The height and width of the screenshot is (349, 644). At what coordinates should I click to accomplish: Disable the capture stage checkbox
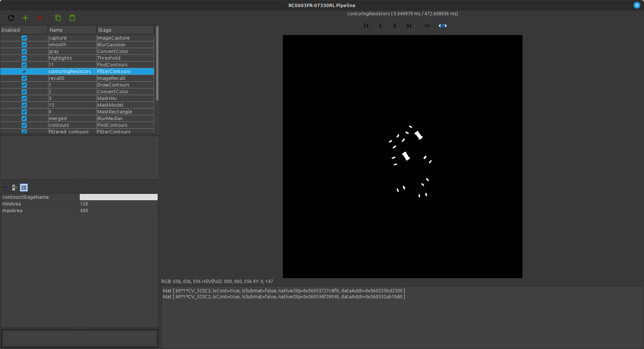24,38
